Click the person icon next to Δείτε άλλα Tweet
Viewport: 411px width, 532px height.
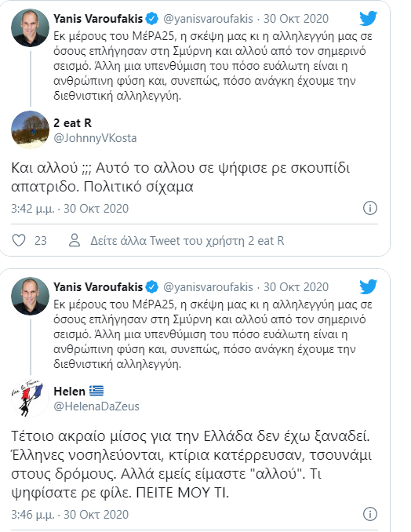(75, 240)
